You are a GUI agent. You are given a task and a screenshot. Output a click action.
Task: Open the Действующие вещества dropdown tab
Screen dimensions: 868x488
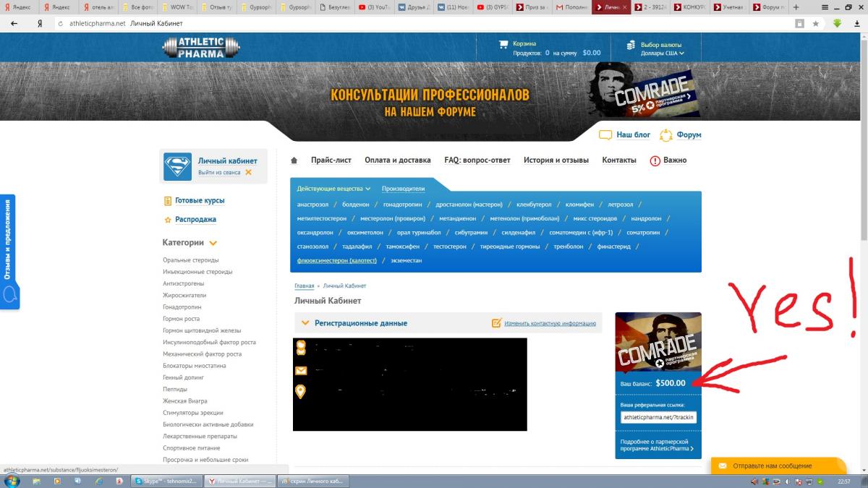pos(333,189)
